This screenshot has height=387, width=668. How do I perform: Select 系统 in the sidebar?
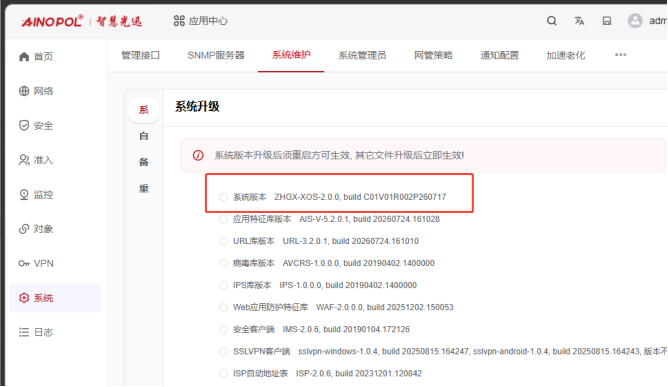click(55, 298)
